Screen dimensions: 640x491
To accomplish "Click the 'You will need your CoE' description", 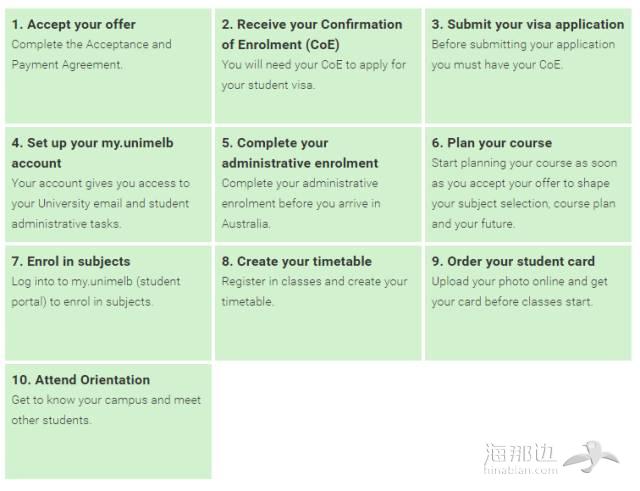I will pyautogui.click(x=314, y=75).
